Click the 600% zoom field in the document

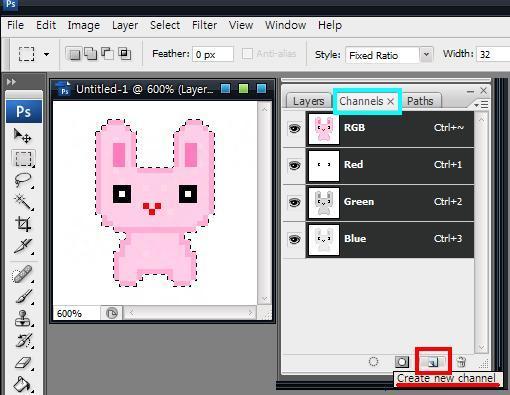[x=76, y=313]
